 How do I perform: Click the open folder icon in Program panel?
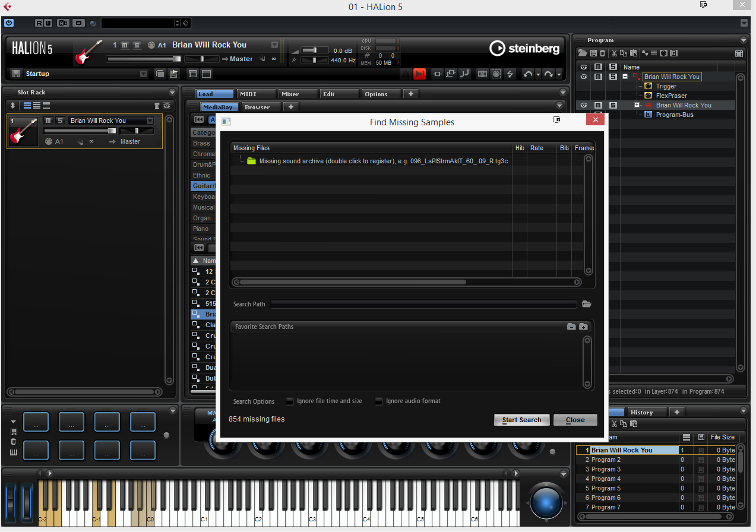[x=582, y=53]
